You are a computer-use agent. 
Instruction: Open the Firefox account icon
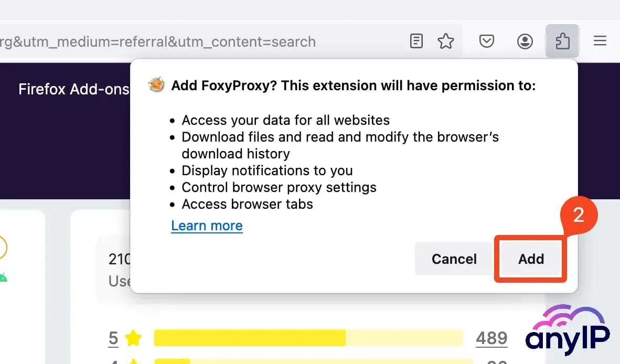click(x=525, y=41)
